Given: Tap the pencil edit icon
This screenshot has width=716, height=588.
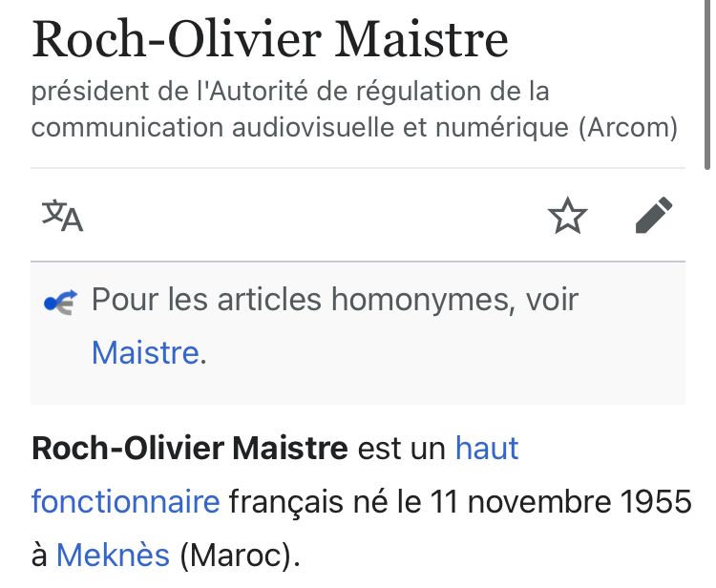Looking at the screenshot, I should point(654,217).
